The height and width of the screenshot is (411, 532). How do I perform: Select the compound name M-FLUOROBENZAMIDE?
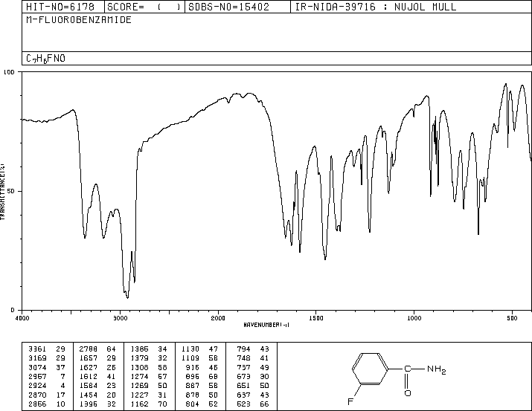(79, 20)
